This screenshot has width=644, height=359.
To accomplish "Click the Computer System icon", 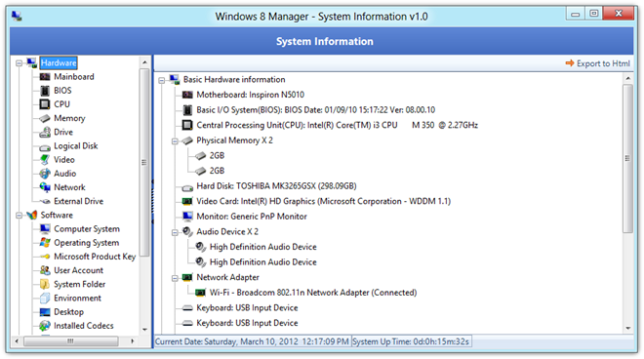I will (45, 229).
